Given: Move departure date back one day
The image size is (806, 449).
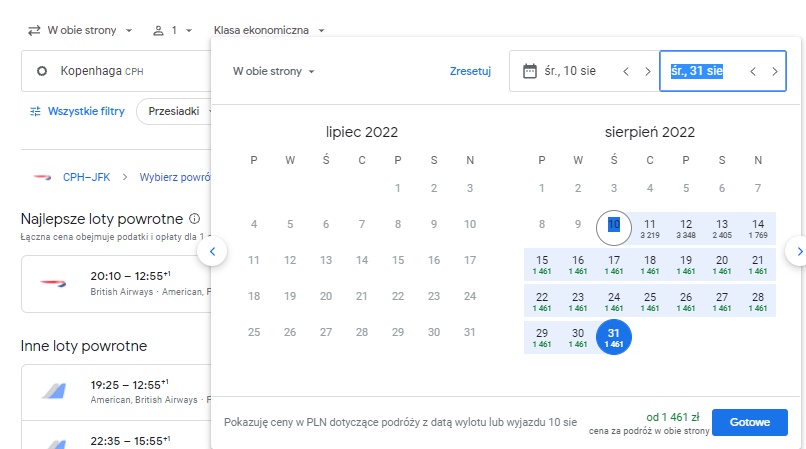Looking at the screenshot, I should coord(626,71).
